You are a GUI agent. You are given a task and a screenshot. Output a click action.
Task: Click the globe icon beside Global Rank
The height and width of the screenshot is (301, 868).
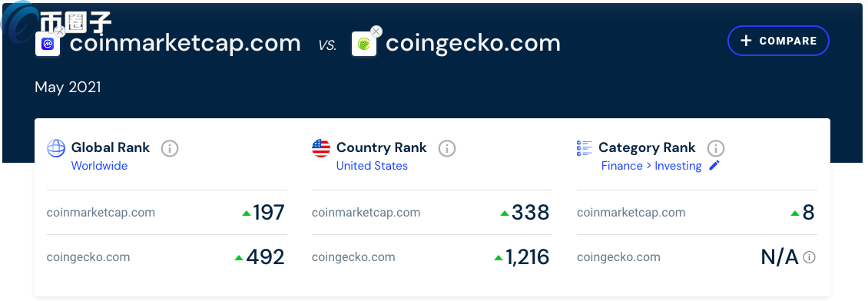(56, 148)
